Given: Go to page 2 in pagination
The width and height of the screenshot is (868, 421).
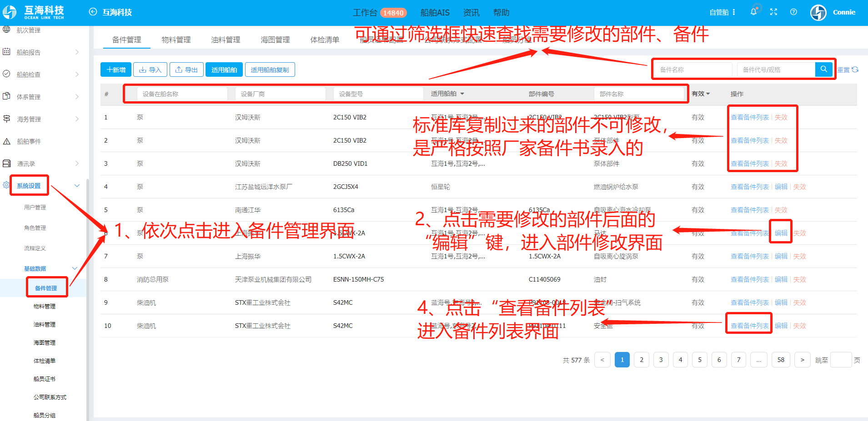Looking at the screenshot, I should click(x=642, y=360).
